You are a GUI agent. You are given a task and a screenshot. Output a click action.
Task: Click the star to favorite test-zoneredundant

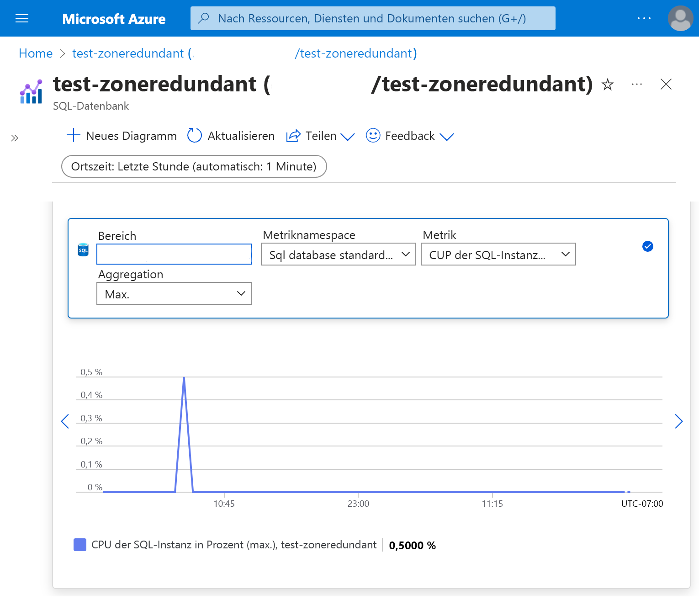tap(607, 85)
